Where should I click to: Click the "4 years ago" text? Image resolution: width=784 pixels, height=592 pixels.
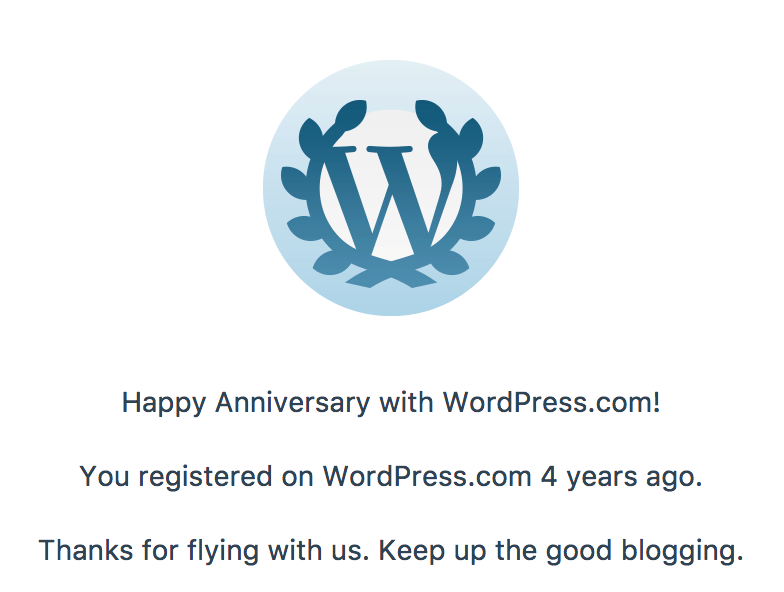621,477
